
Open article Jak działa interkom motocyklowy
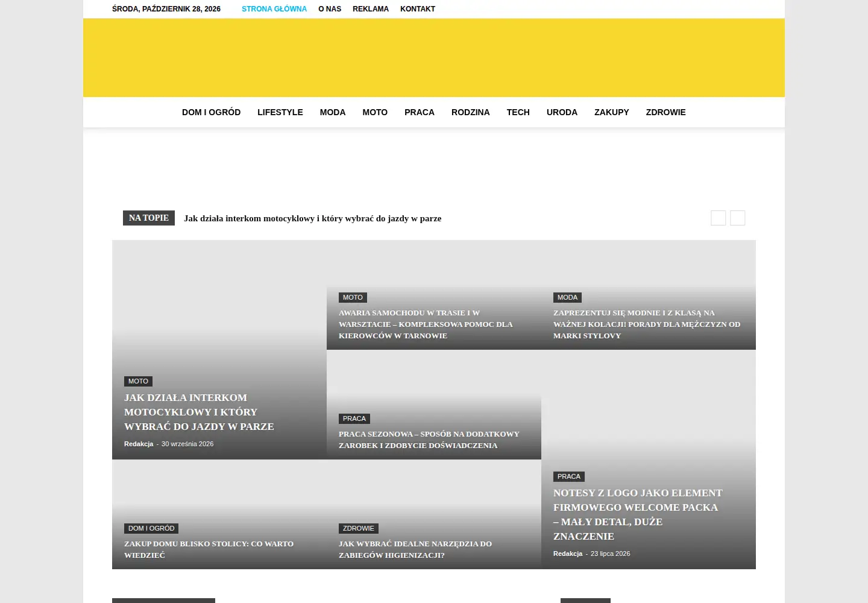199,412
